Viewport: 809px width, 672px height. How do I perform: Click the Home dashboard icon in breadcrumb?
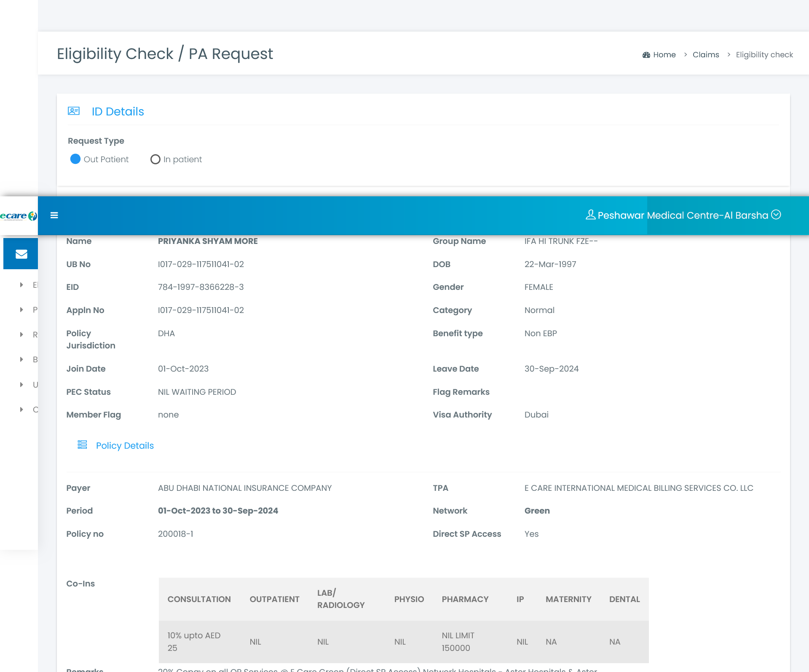point(646,55)
